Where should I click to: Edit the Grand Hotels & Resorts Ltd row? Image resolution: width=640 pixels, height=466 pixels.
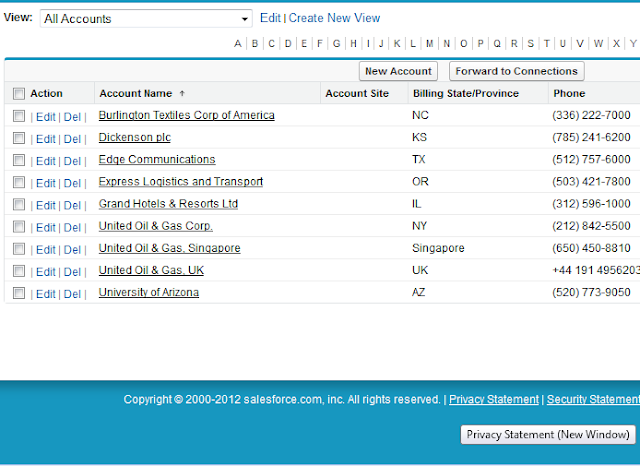(45, 205)
